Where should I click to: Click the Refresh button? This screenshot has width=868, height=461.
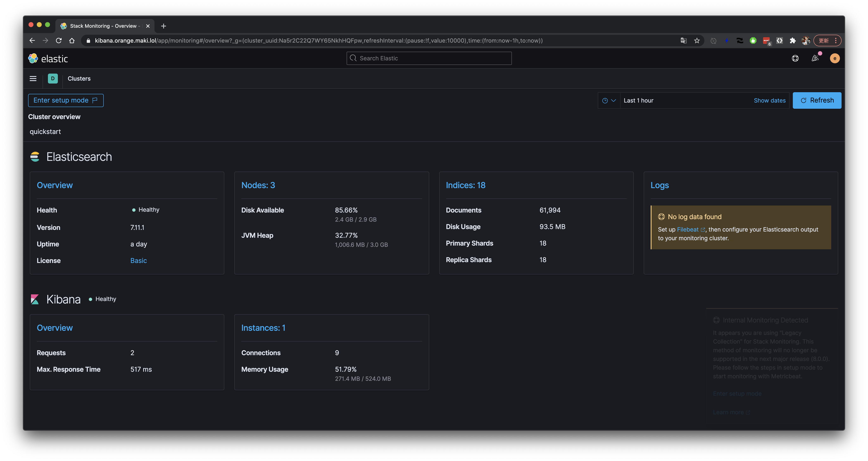coord(817,100)
